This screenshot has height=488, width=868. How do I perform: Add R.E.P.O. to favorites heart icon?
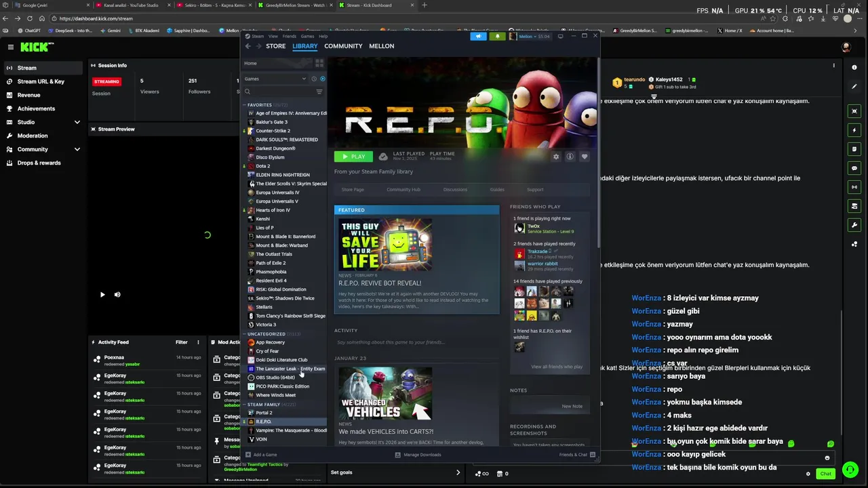pos(585,157)
